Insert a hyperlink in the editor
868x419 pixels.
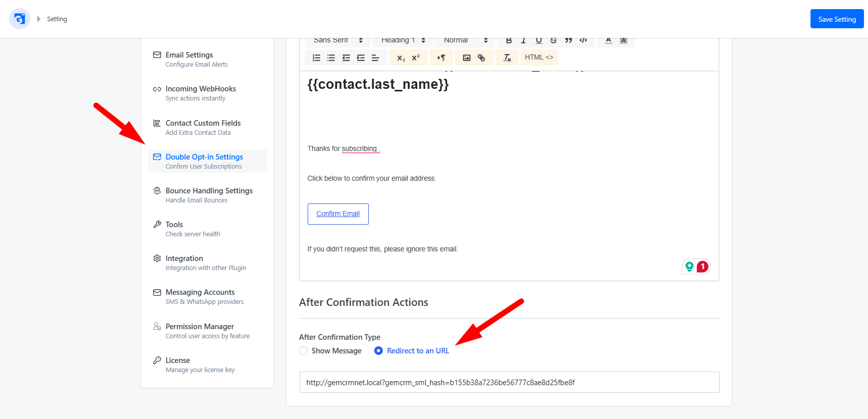click(482, 58)
